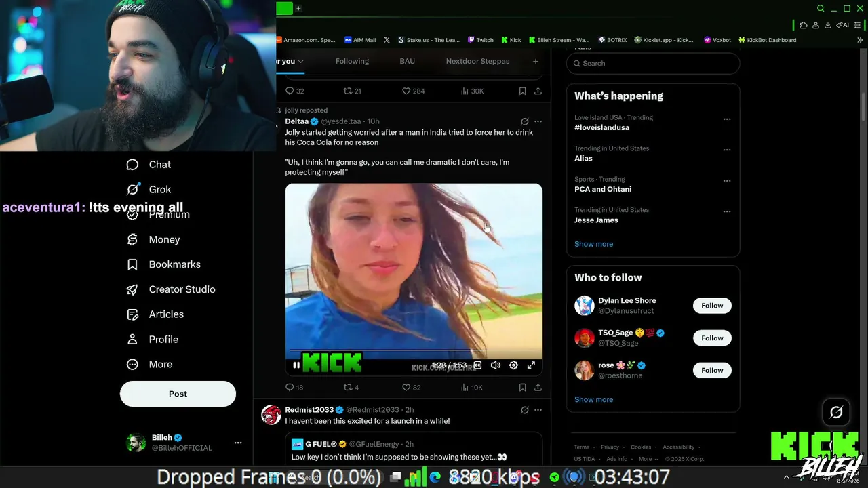Open more options on Redmist2033 post

[x=538, y=410]
